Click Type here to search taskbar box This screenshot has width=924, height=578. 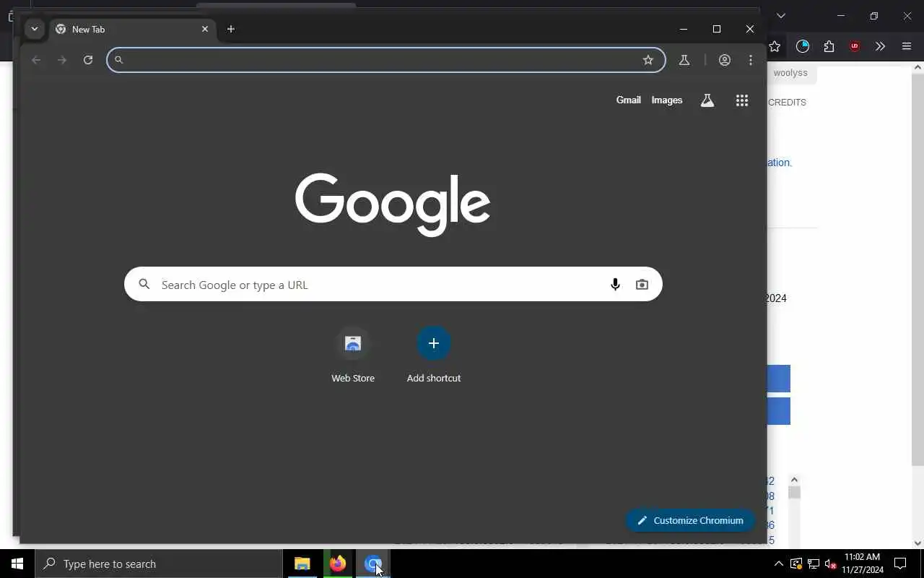[x=159, y=564]
